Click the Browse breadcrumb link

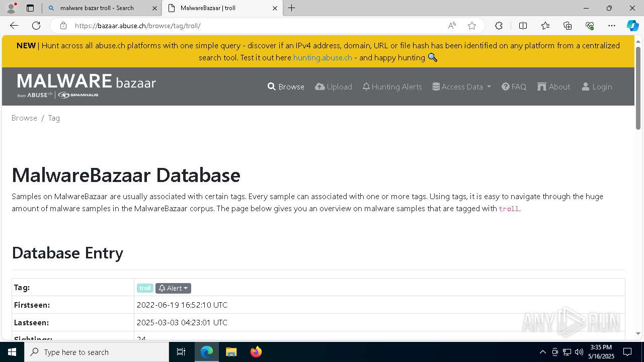tap(24, 118)
